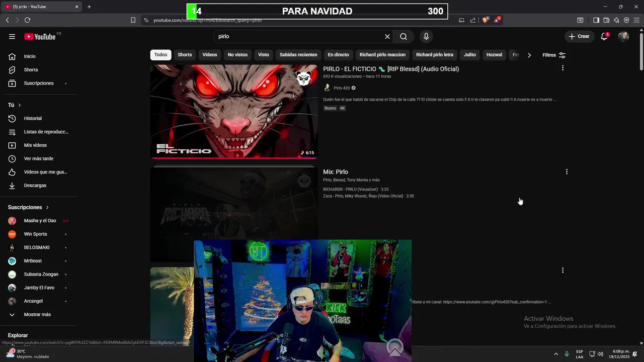Select the Vídeos filter chip

coord(210,55)
